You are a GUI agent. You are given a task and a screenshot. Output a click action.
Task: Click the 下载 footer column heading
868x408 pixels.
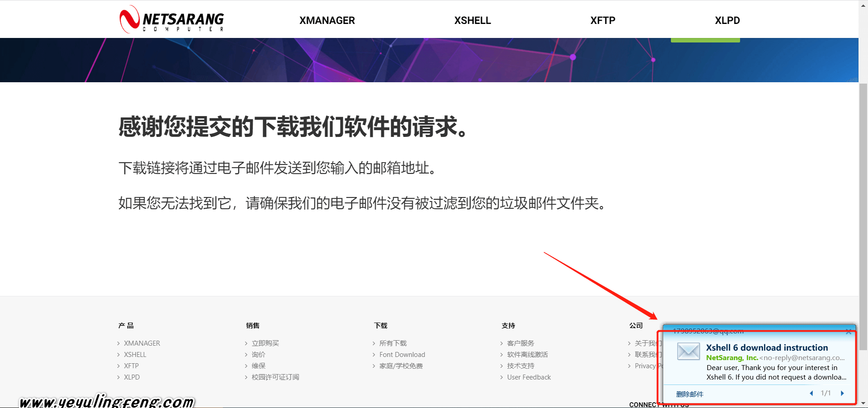381,325
